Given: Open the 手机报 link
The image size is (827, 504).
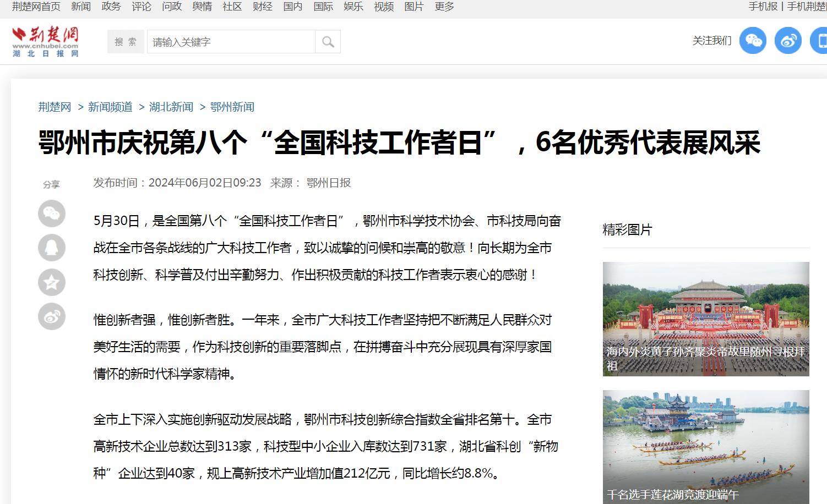Looking at the screenshot, I should click(x=763, y=7).
